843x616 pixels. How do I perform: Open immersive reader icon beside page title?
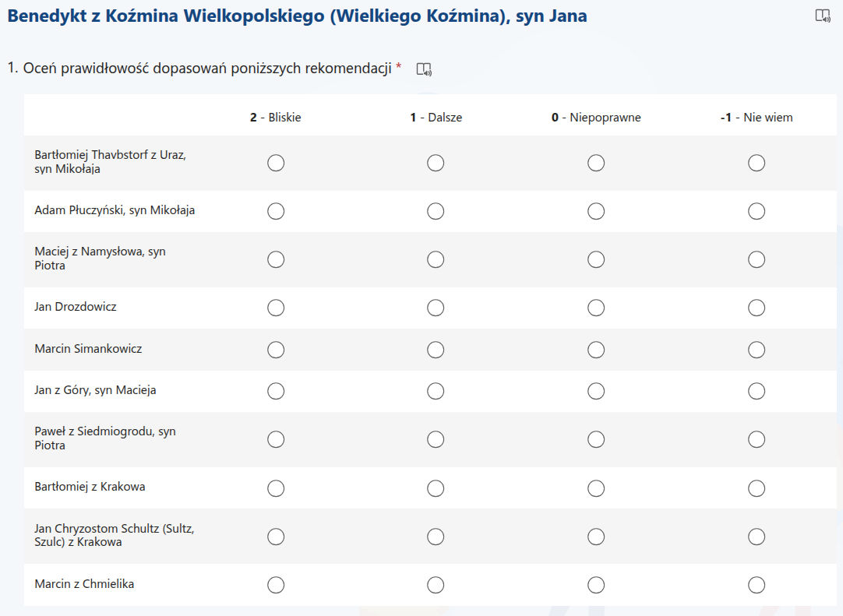(x=823, y=16)
